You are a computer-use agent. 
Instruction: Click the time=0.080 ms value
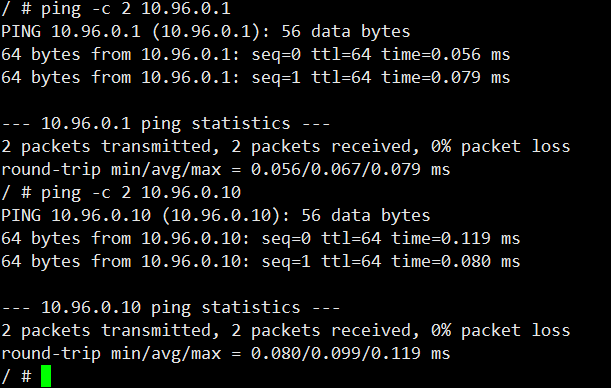(x=456, y=261)
